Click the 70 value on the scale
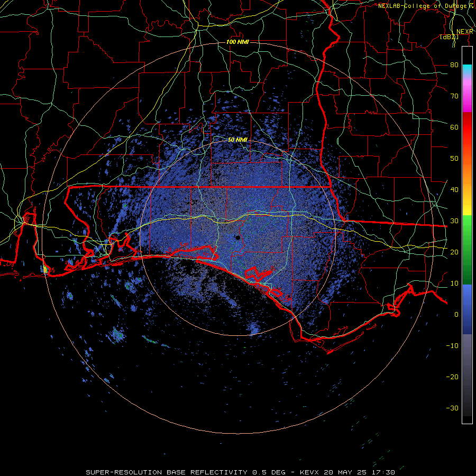Screen dimensions: 476x476 (454, 96)
